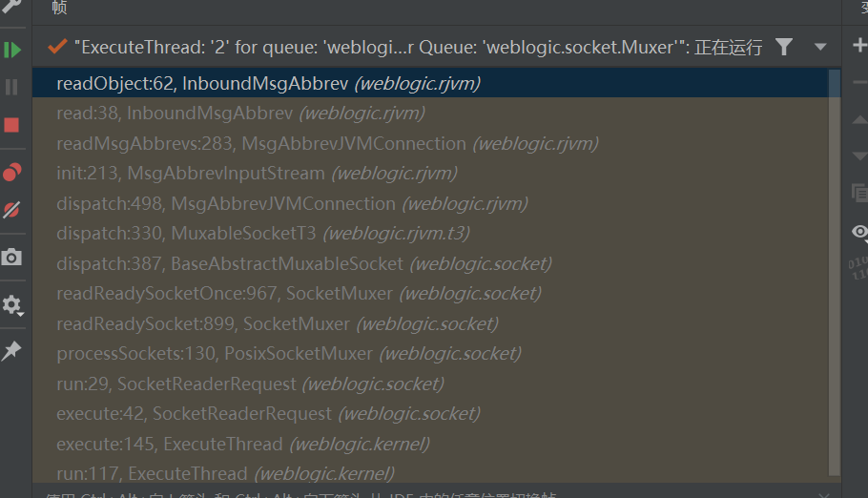Select frame dispatch:498, MsgAbbrevJVMConnection
The height and width of the screenshot is (498, 868).
click(431, 204)
